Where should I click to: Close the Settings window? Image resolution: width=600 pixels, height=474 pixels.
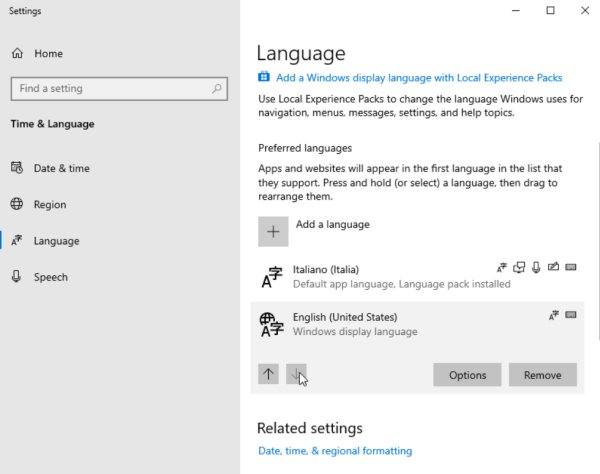(585, 10)
